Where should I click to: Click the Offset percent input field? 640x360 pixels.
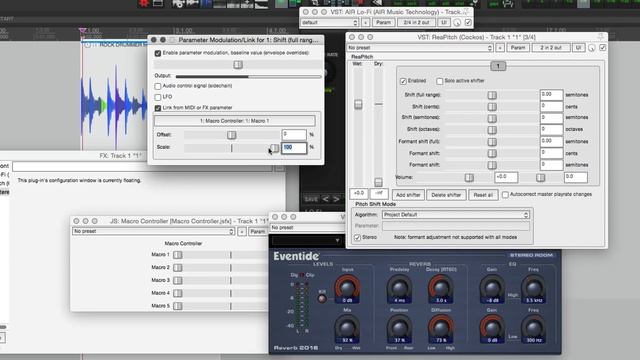294,134
